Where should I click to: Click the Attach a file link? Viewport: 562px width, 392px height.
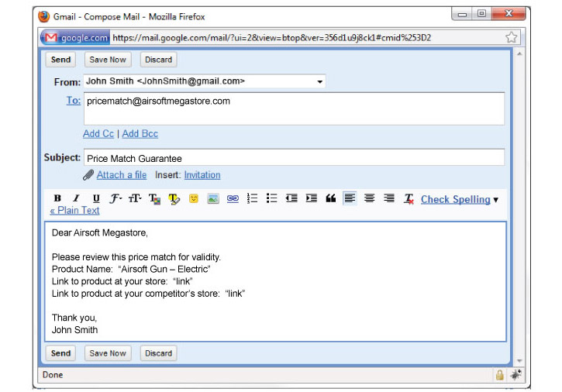pos(121,175)
